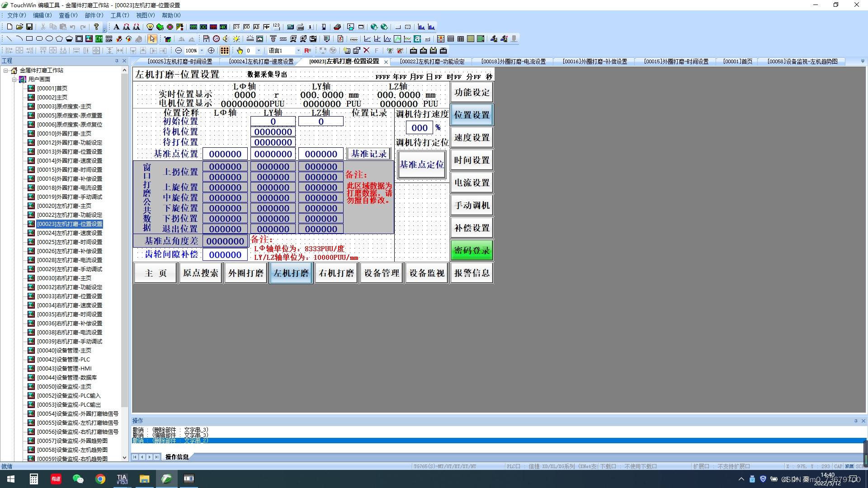The image size is (868, 488).
Task: Select the QR code component icon
Action: (109, 39)
